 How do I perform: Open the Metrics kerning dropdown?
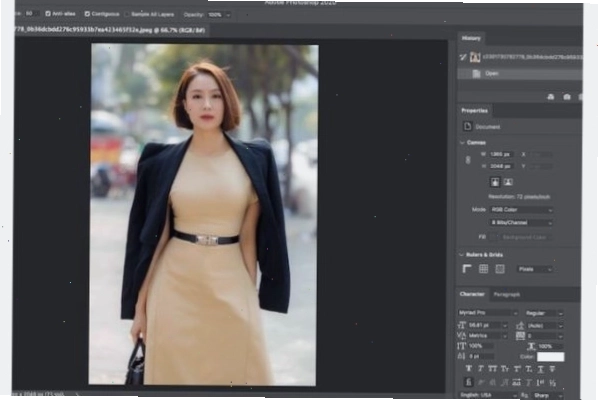pos(488,336)
